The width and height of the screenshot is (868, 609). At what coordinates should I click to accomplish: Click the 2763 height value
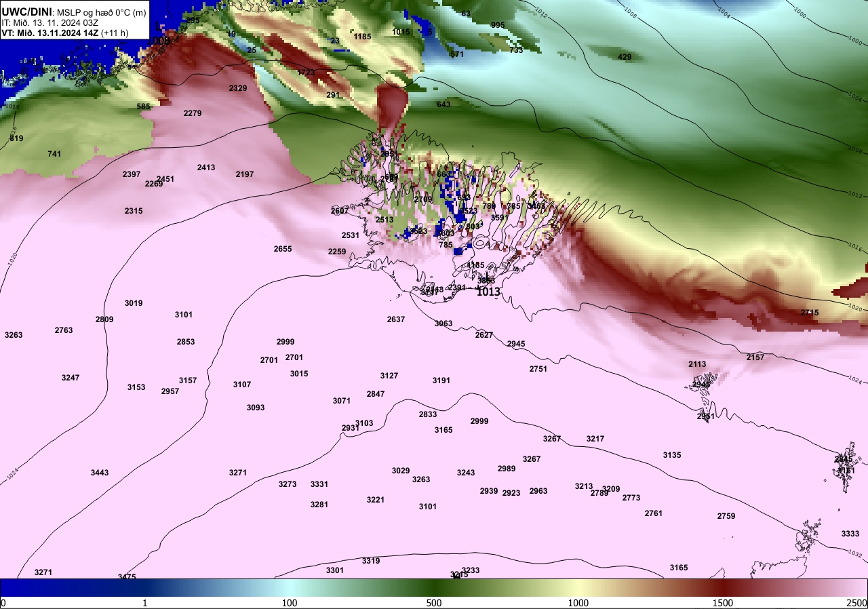[x=64, y=330]
